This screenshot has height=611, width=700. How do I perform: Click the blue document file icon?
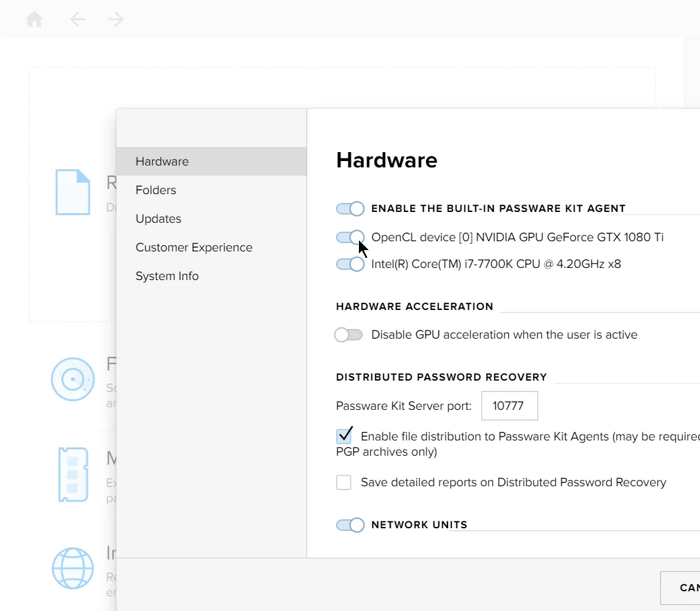coord(73,192)
